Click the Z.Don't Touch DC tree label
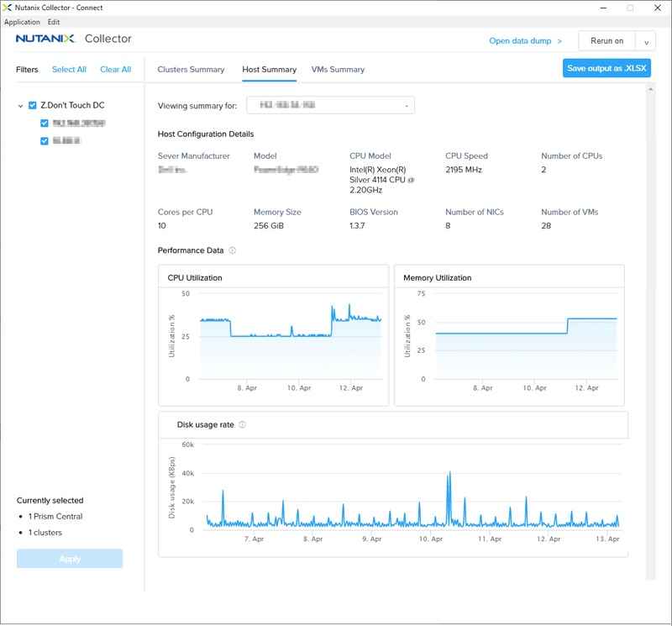The width and height of the screenshot is (672, 626). tap(72, 105)
